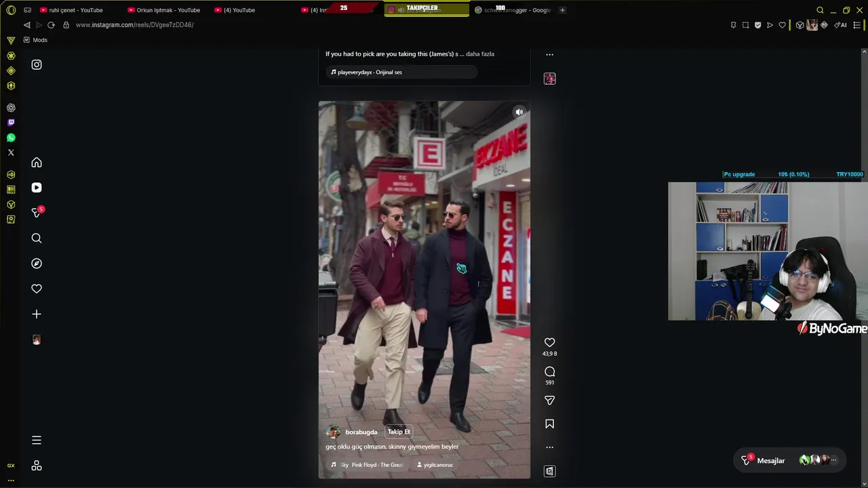Open profile avatar in Instagram sidebar
The image size is (868, 488).
37,340
